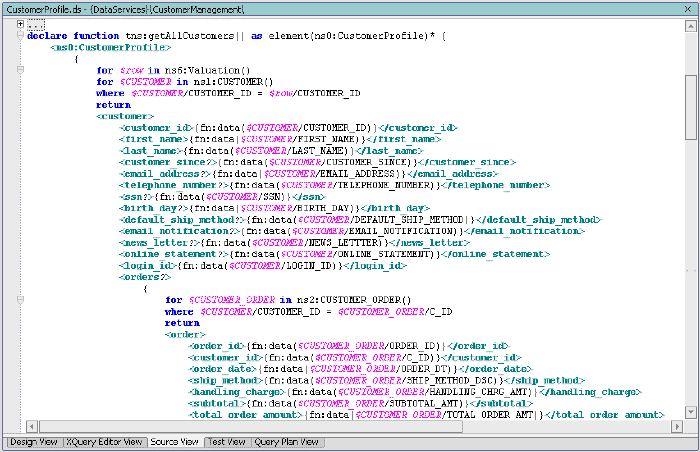The width and height of the screenshot is (700, 452).
Task: Switch to Query Plan View tab
Action: pos(287,442)
